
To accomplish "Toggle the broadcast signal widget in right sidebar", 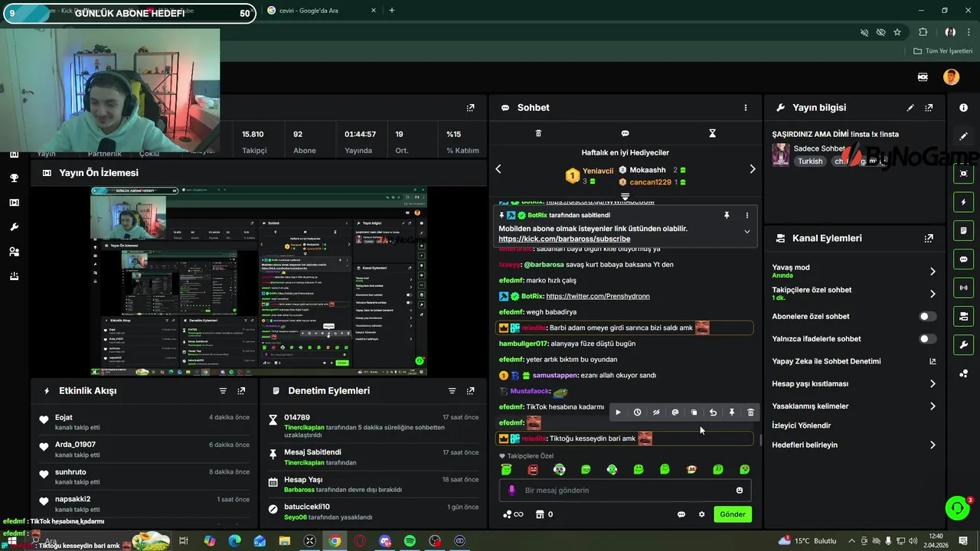I will point(963,288).
